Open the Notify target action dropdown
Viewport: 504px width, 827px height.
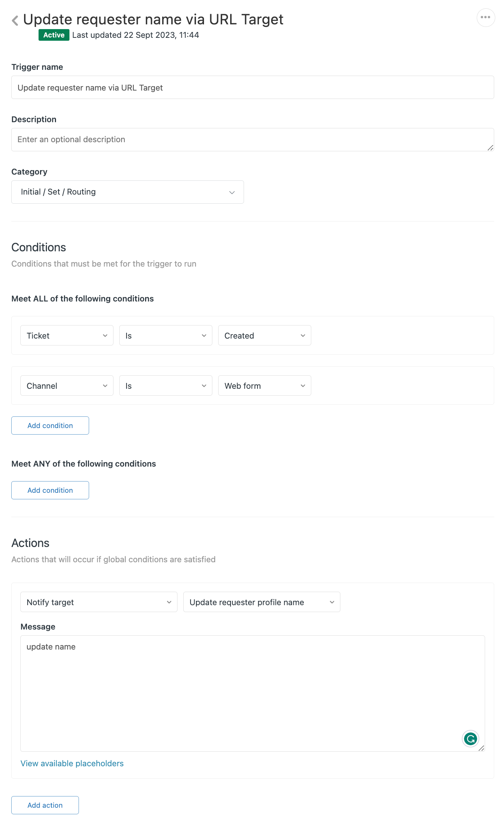click(x=99, y=602)
